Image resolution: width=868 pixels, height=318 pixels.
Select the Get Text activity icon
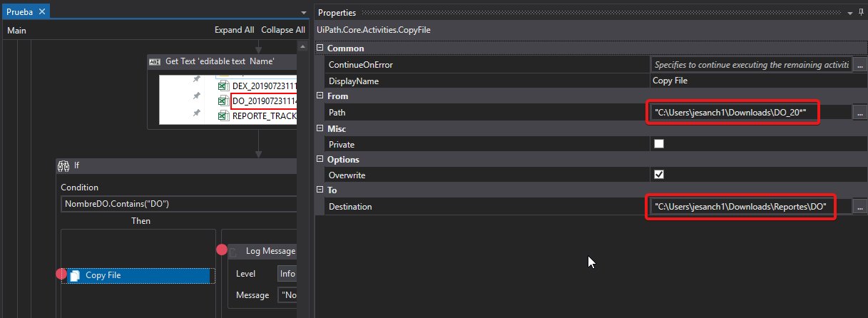pyautogui.click(x=155, y=62)
